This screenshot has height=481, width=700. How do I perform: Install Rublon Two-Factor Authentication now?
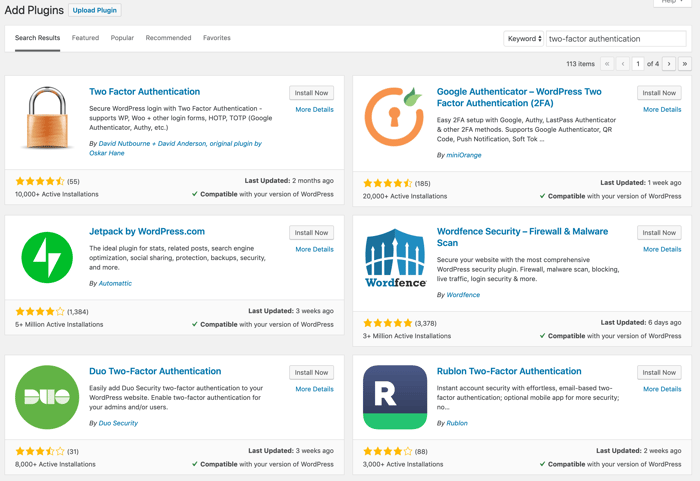point(659,372)
